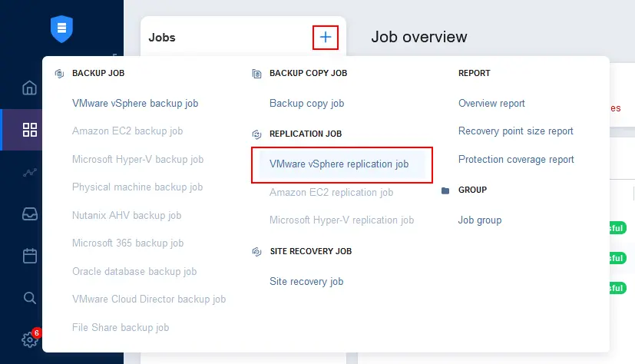Image resolution: width=635 pixels, height=364 pixels.
Task: Choose Site recovery job option
Action: click(306, 281)
